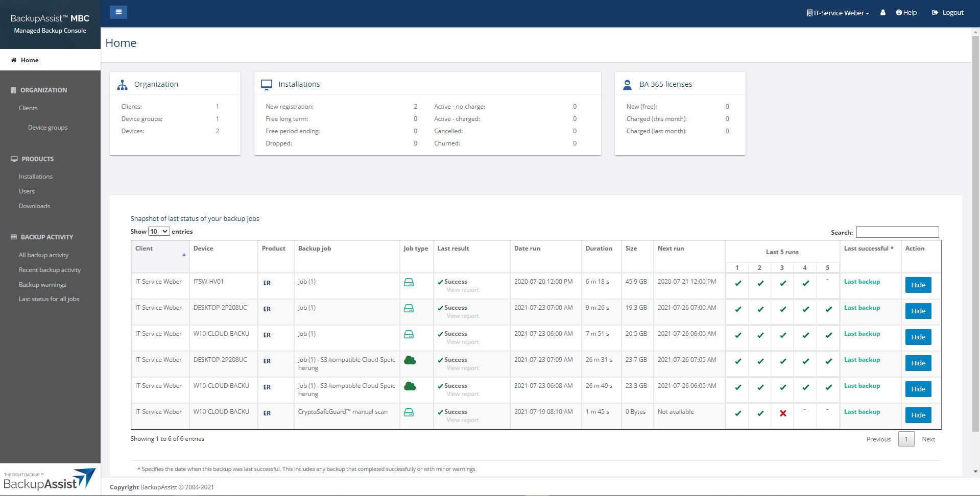Open All backup activity in sidebar
980x496 pixels.
pos(43,255)
